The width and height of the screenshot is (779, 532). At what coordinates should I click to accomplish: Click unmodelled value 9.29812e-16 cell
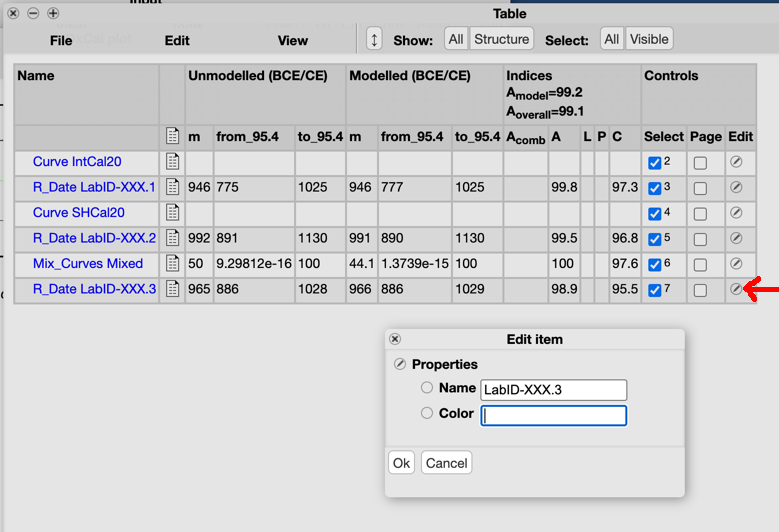(x=254, y=264)
